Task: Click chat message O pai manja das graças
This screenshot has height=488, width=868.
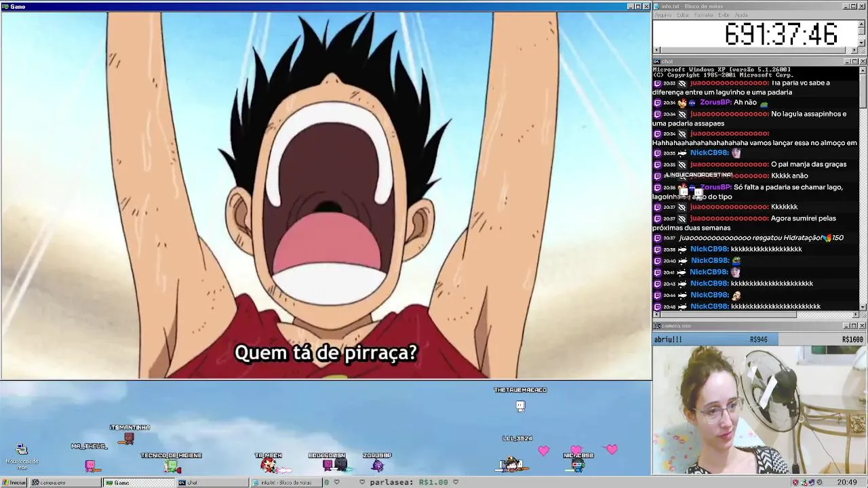Action: click(808, 164)
